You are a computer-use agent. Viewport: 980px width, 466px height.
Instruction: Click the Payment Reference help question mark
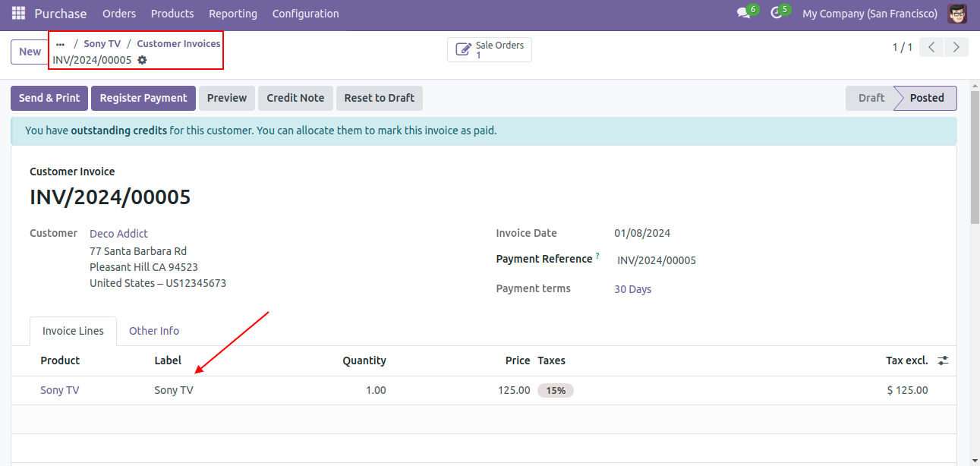click(x=597, y=256)
